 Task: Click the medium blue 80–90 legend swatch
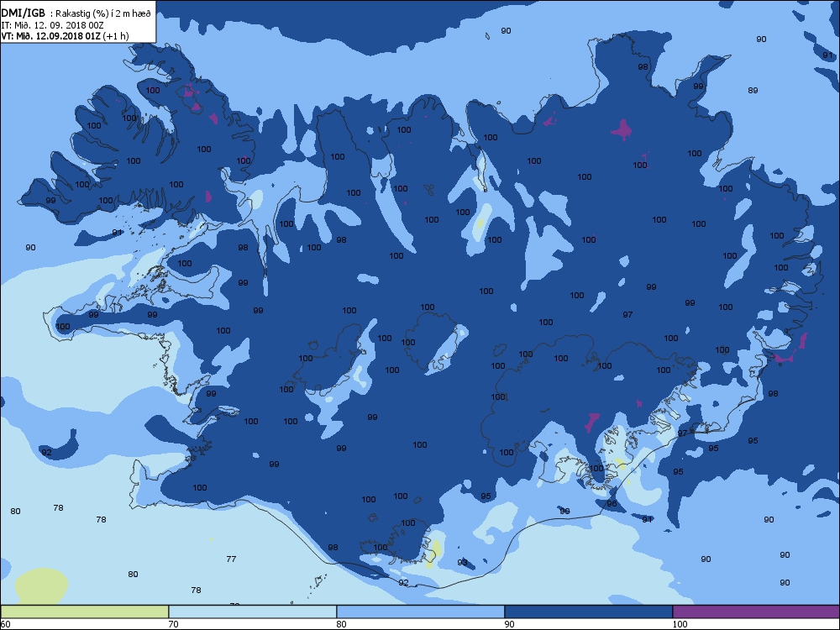click(x=421, y=612)
